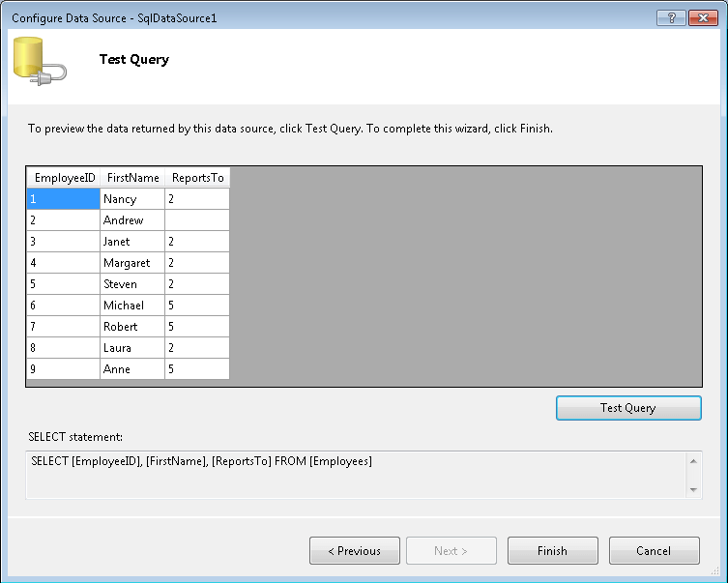Screen dimensions: 728x583
Task: Cancel the Configure Data Source wizard
Action: (x=654, y=550)
